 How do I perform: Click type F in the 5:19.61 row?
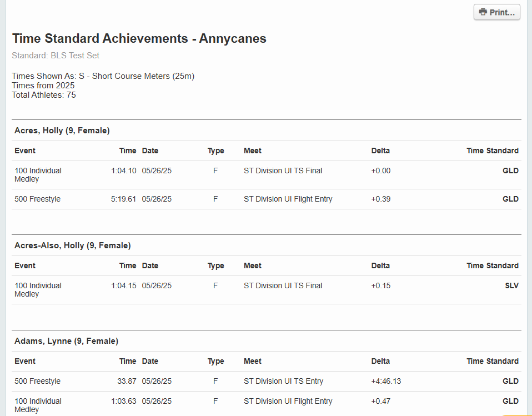coord(215,199)
